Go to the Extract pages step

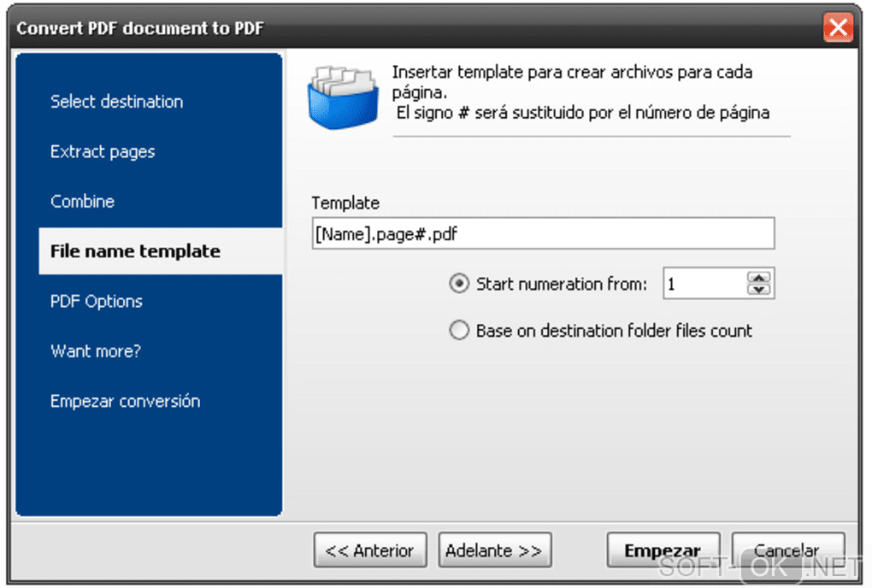click(103, 152)
